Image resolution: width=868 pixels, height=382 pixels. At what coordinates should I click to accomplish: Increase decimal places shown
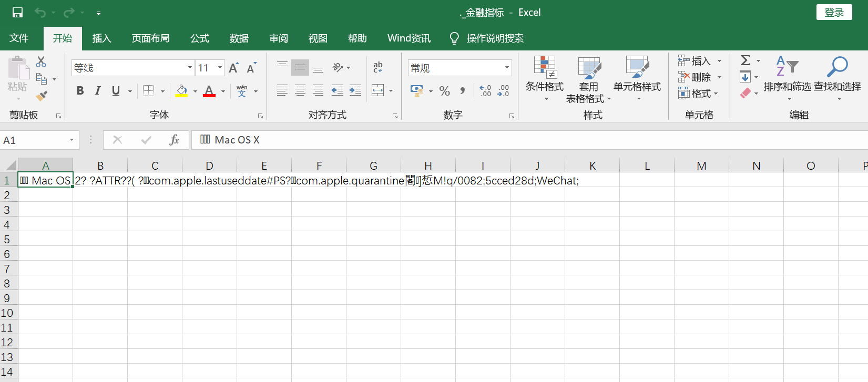485,91
